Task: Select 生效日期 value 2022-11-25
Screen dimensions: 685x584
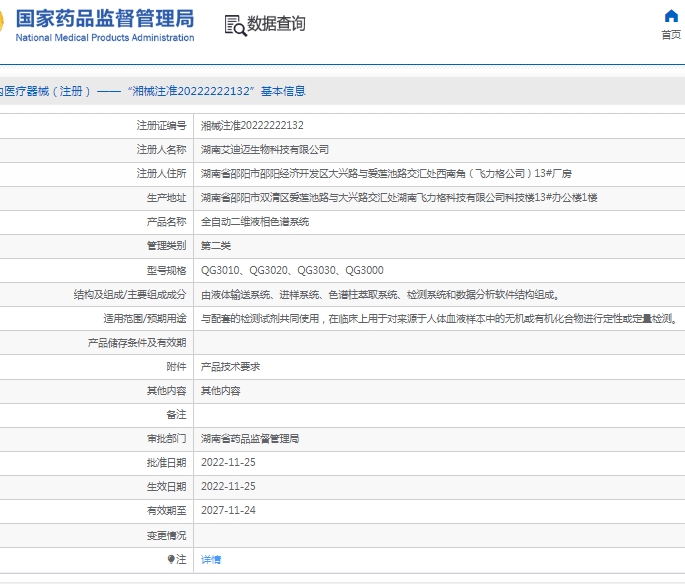Action: pyautogui.click(x=228, y=487)
